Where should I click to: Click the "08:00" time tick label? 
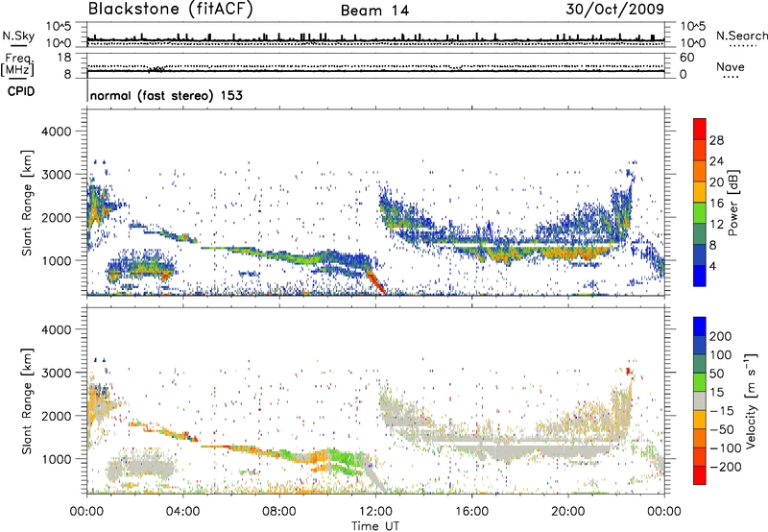[279, 512]
